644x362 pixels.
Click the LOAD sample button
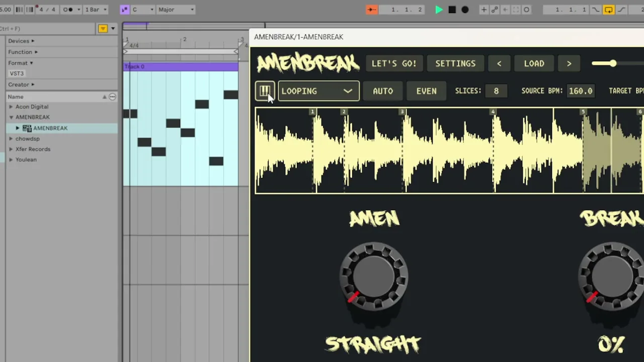(x=534, y=63)
